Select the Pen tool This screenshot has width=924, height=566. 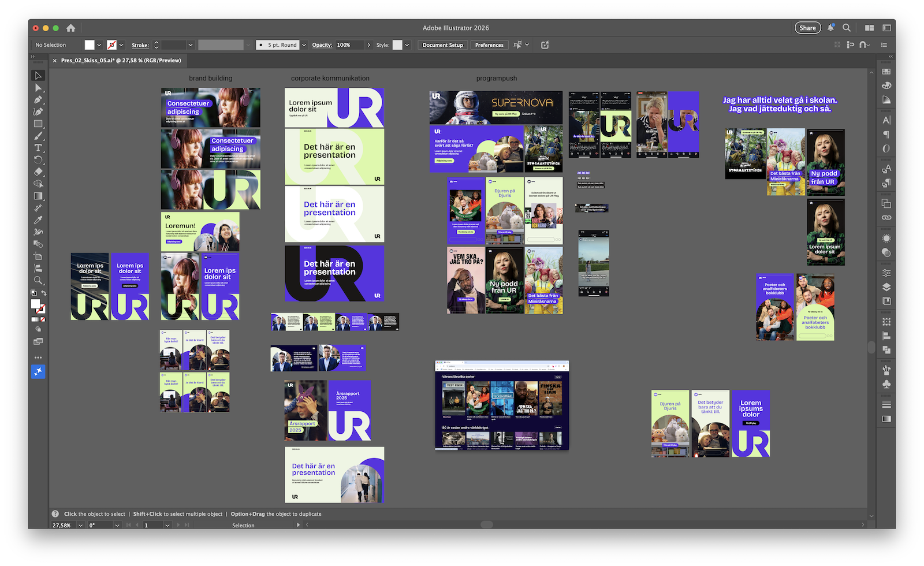point(38,100)
